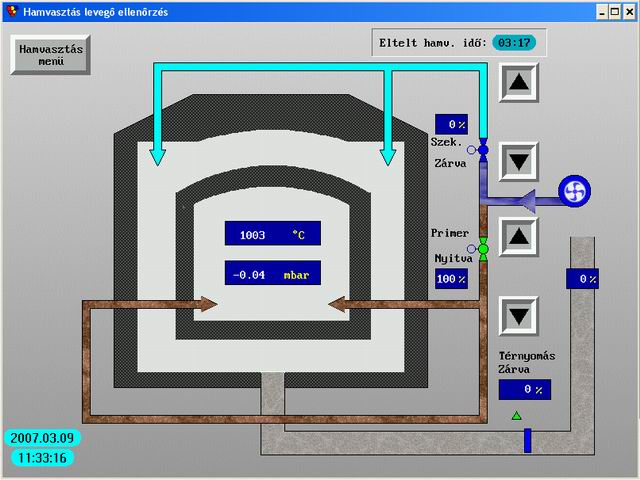
Task: Click the flue duct 0 % value field
Action: [582, 279]
